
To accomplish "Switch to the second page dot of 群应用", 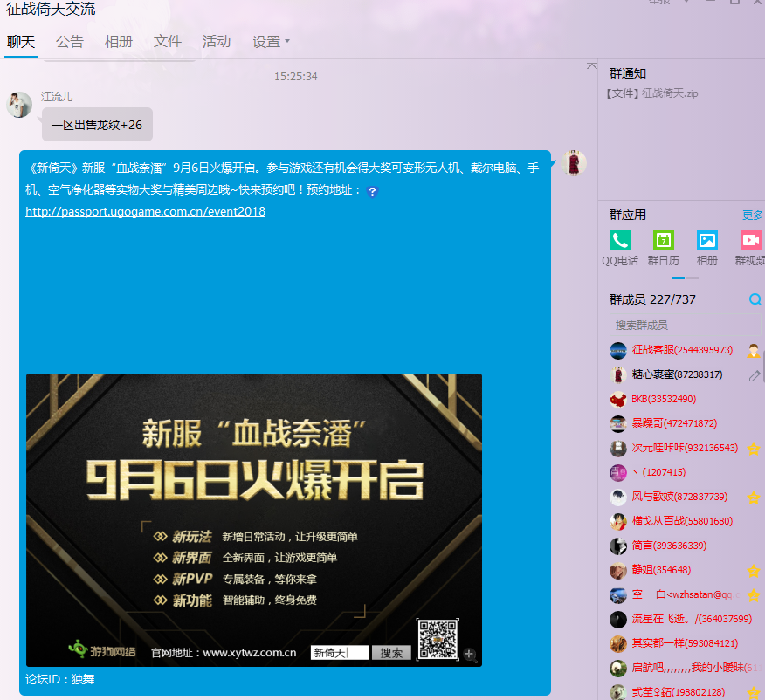I will coord(693,278).
